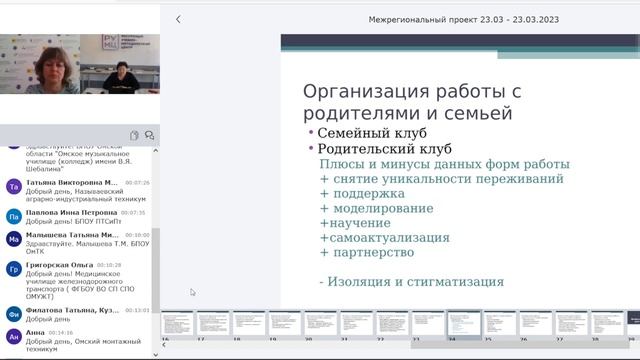
Task: Click the 'Та' avatar of Татьяна Викторовна
Action: click(x=14, y=187)
